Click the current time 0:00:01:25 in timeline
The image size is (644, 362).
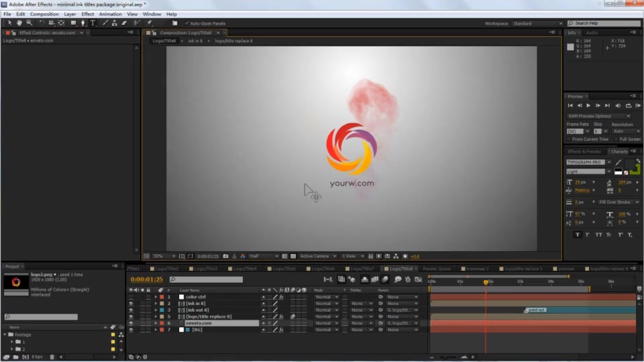coord(147,279)
